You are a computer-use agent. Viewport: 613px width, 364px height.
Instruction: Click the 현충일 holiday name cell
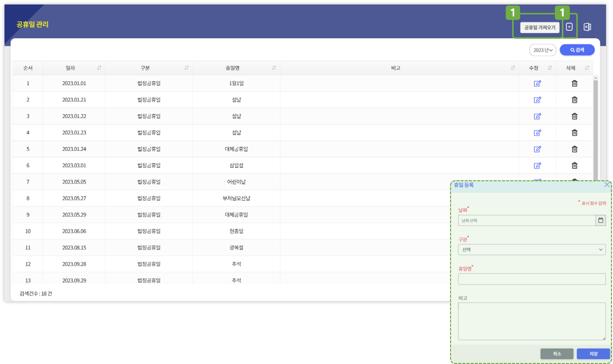[236, 231]
